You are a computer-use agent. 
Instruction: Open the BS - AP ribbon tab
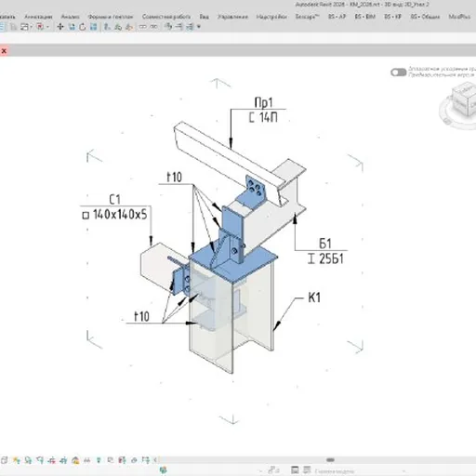pos(337,17)
